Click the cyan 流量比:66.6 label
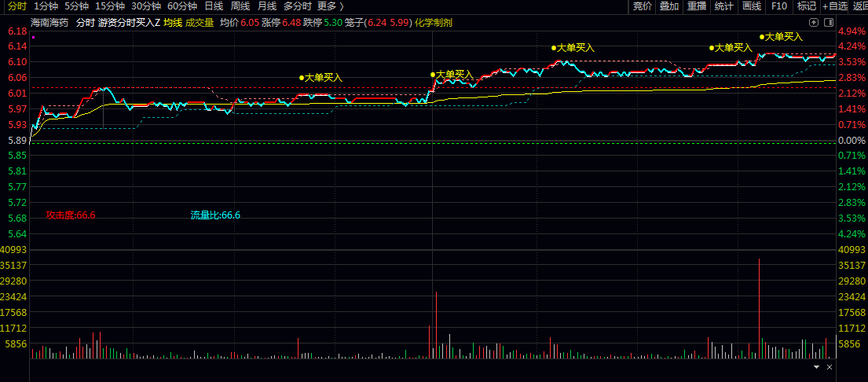Image resolution: width=868 pixels, height=382 pixels. [215, 215]
